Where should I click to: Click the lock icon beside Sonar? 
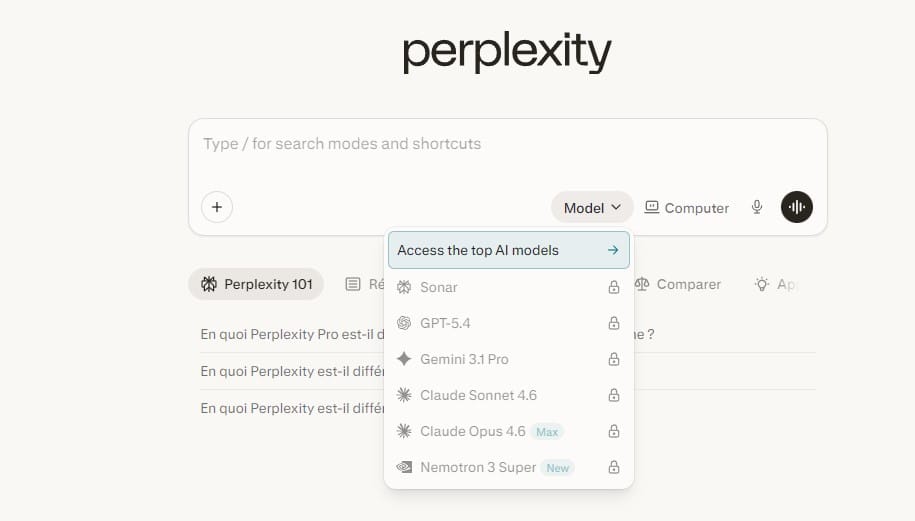point(614,287)
